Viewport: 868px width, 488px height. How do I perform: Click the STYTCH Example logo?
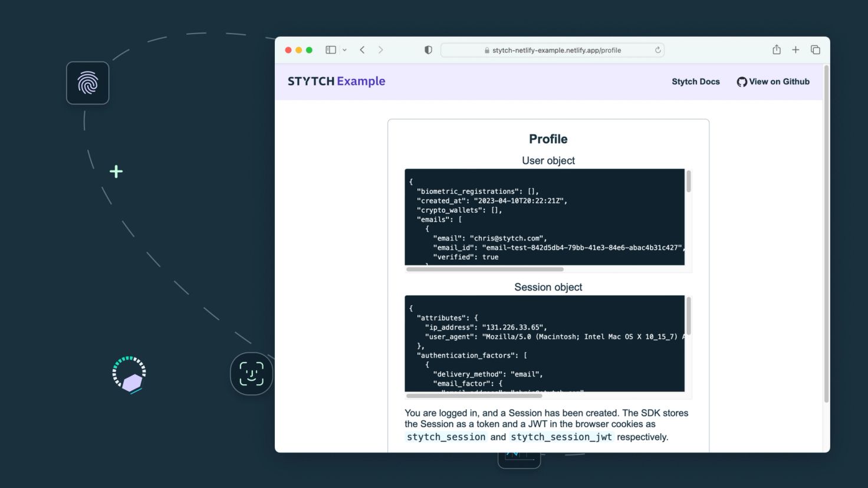click(x=336, y=81)
